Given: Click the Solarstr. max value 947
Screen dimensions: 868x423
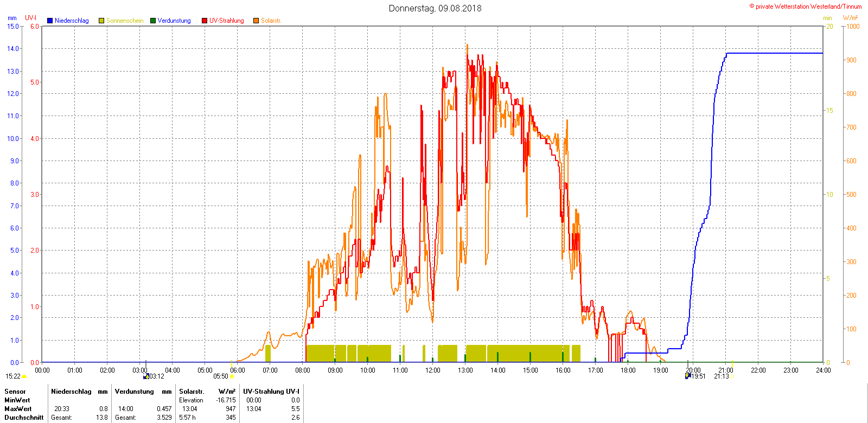Looking at the screenshot, I should click(x=231, y=409).
